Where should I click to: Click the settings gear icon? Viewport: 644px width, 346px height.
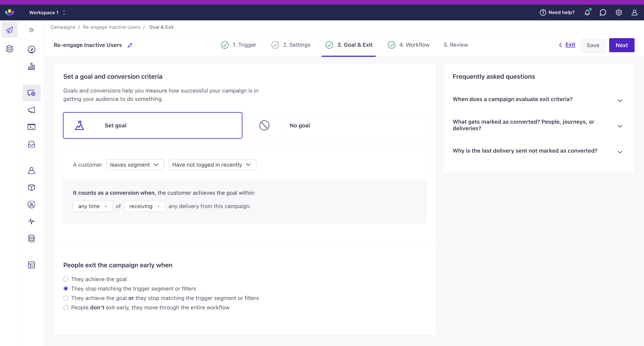(x=618, y=12)
